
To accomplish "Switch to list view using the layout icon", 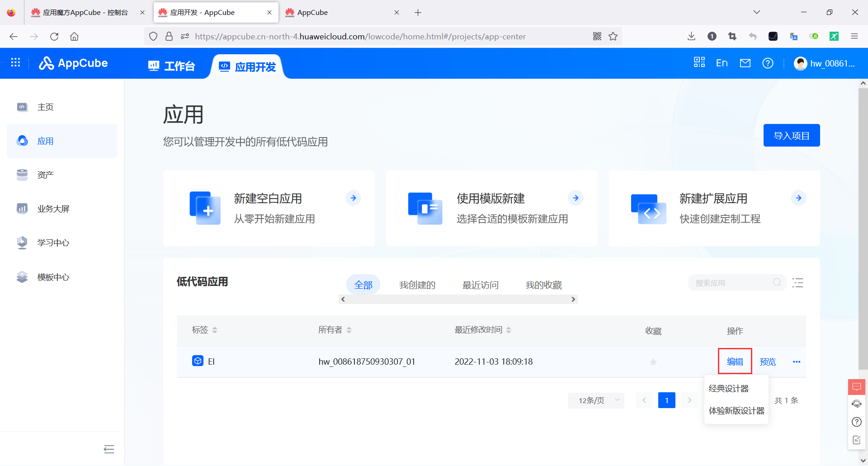I will coord(797,282).
